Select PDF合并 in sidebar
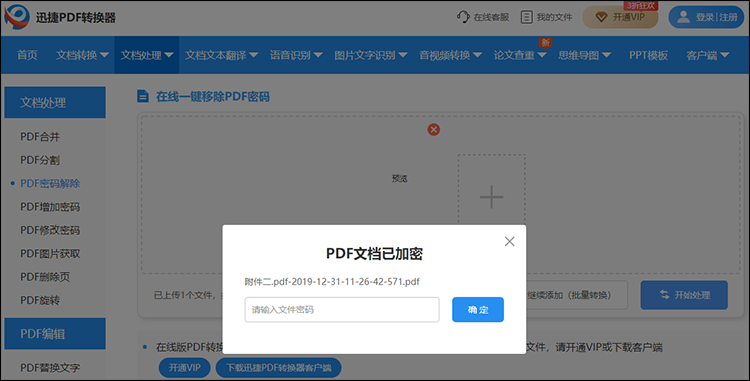This screenshot has width=750, height=381. click(40, 137)
